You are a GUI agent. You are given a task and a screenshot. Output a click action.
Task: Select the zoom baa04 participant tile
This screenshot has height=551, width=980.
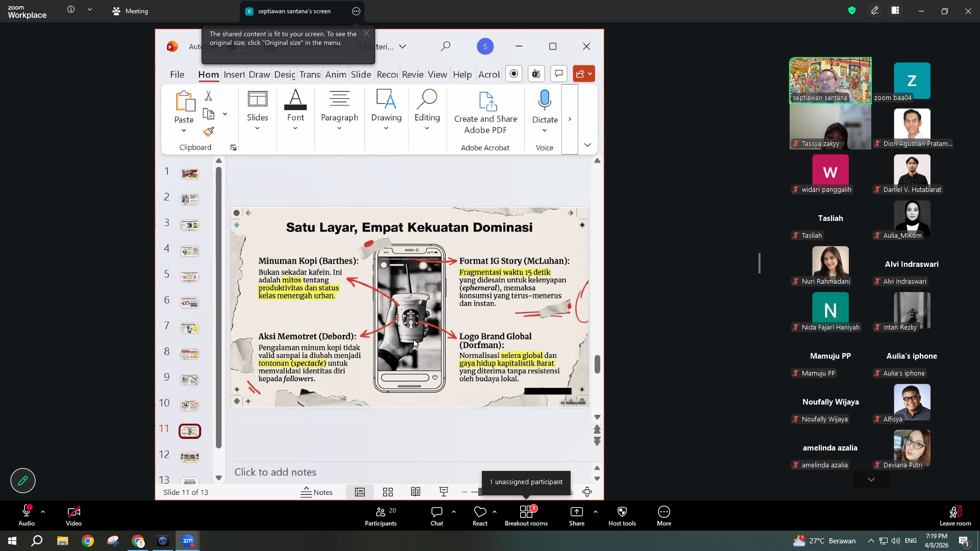coord(912,81)
